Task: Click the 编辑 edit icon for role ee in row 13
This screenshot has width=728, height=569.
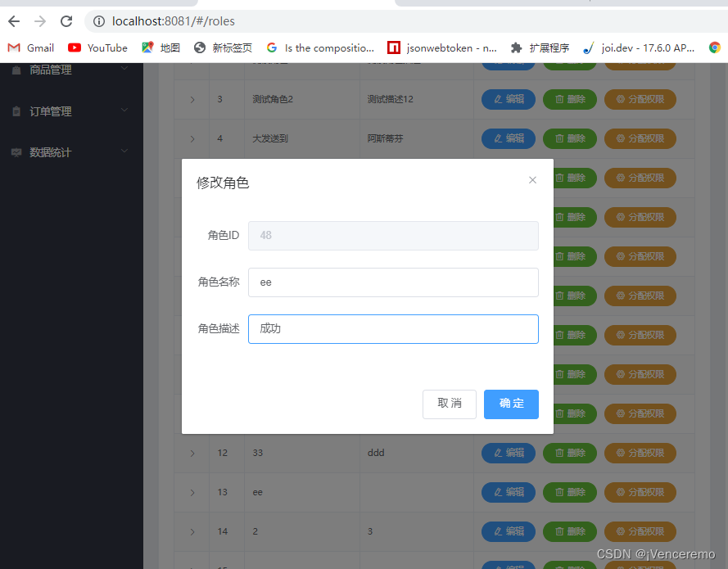Action: point(508,492)
